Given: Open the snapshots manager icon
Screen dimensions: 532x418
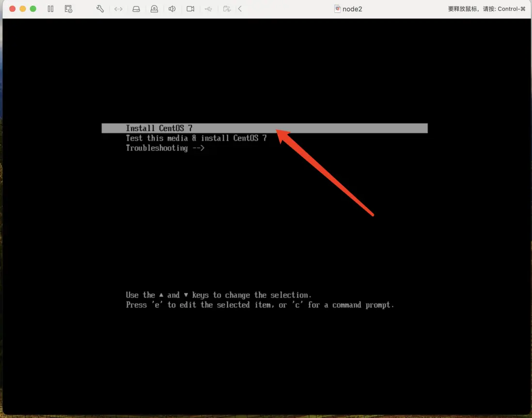Looking at the screenshot, I should [x=68, y=9].
